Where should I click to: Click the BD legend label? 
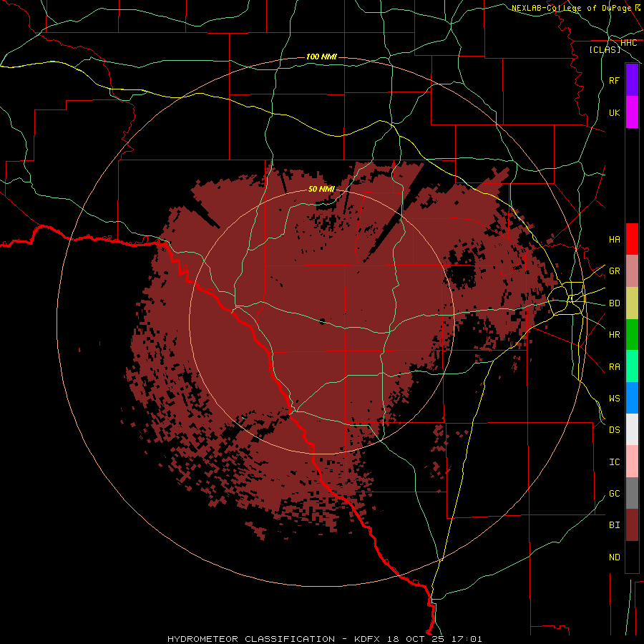[x=615, y=303]
